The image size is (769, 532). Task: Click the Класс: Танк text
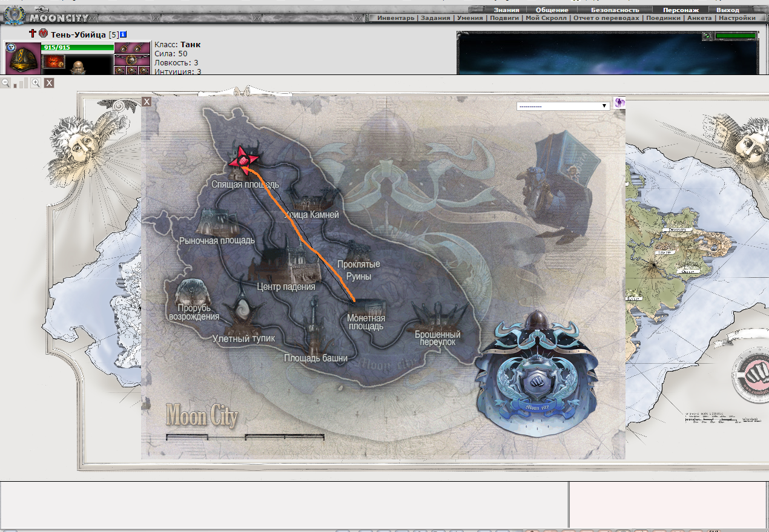coord(177,44)
